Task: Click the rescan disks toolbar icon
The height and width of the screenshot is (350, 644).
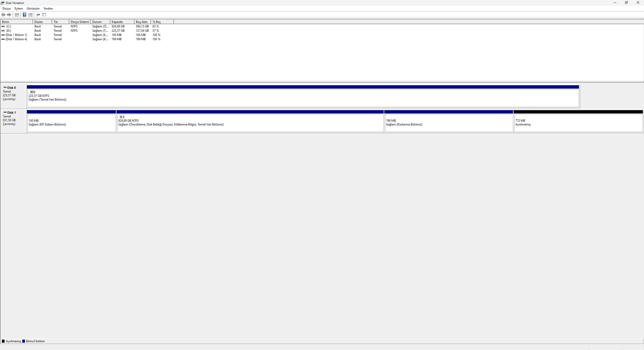Action: (x=38, y=15)
